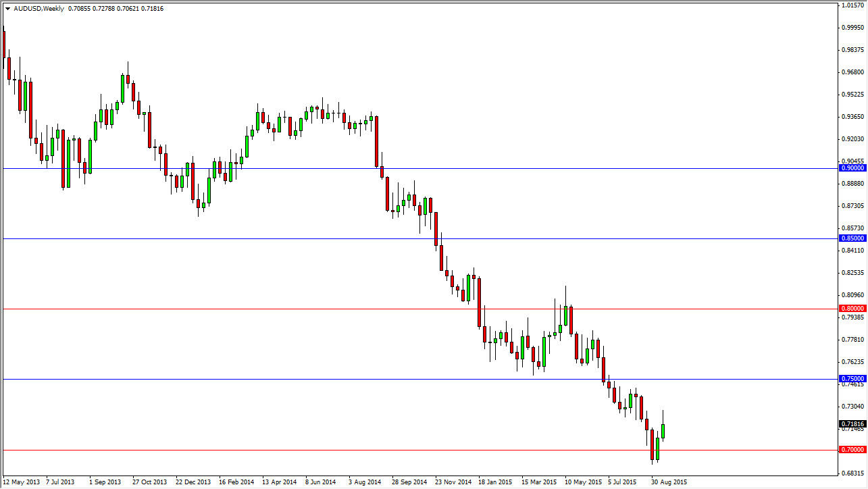Image resolution: width=868 pixels, height=489 pixels.
Task: Click the red 0.80000 price level tag
Action: tap(852, 308)
